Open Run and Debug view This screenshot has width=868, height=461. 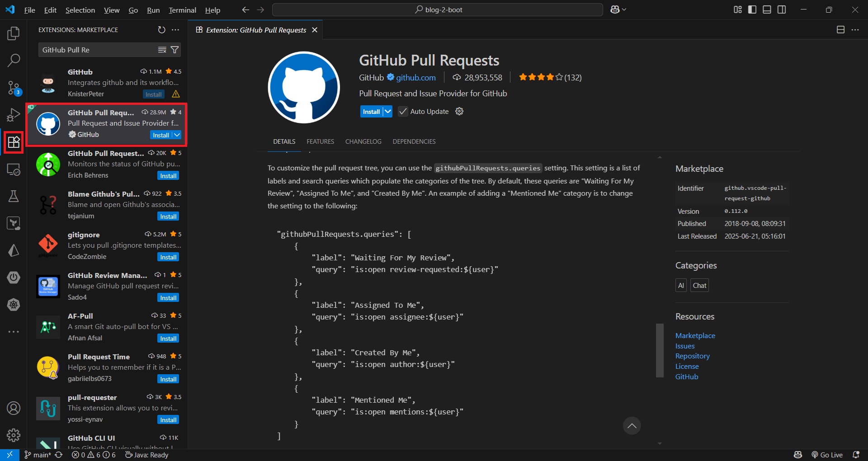click(x=14, y=115)
